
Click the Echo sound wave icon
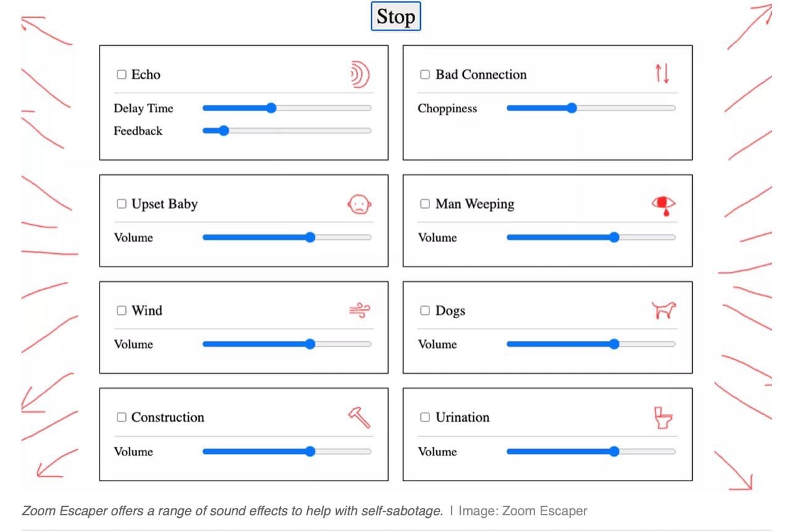[359, 75]
